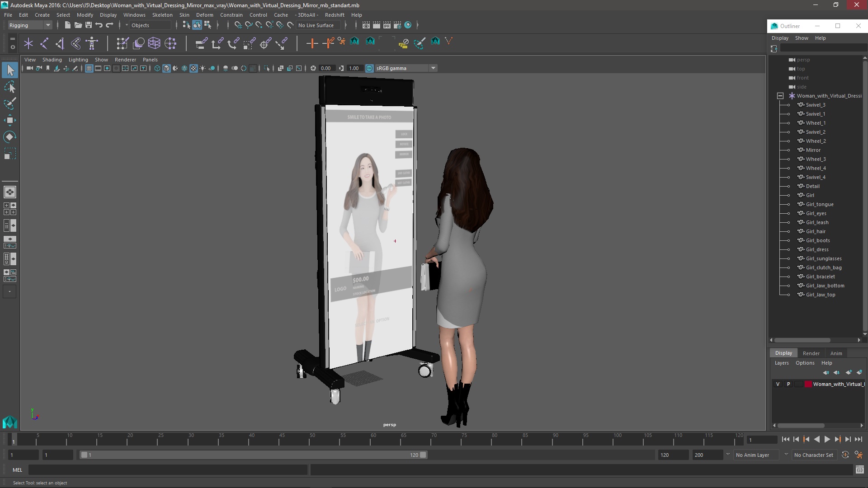Collapse the Woman_with_Virtual_Dressi group
868x488 pixels.
pyautogui.click(x=780, y=96)
